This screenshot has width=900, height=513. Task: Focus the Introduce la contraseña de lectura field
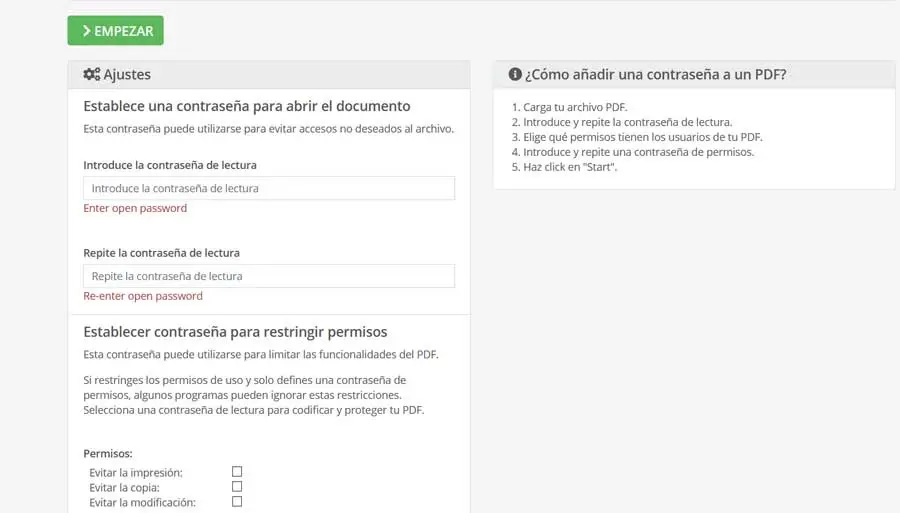[x=268, y=188]
